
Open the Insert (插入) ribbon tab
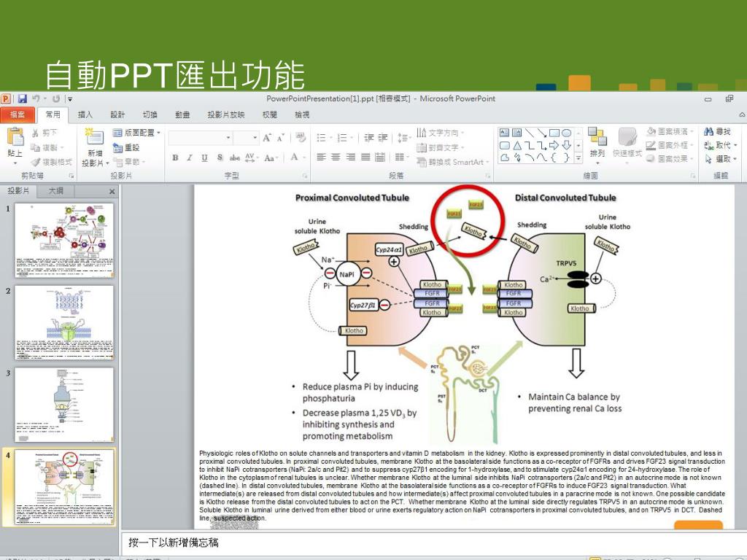[85, 114]
